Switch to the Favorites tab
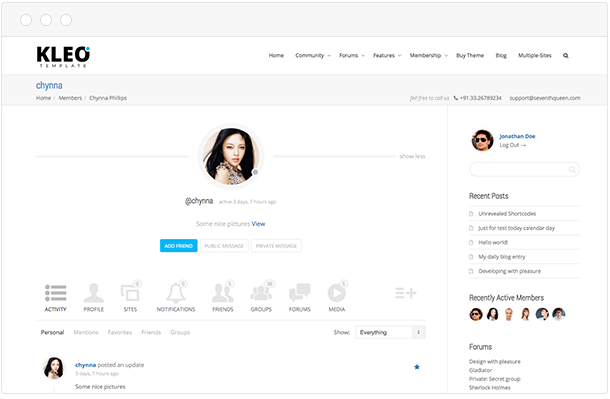This screenshot has width=610, height=399. [x=120, y=332]
